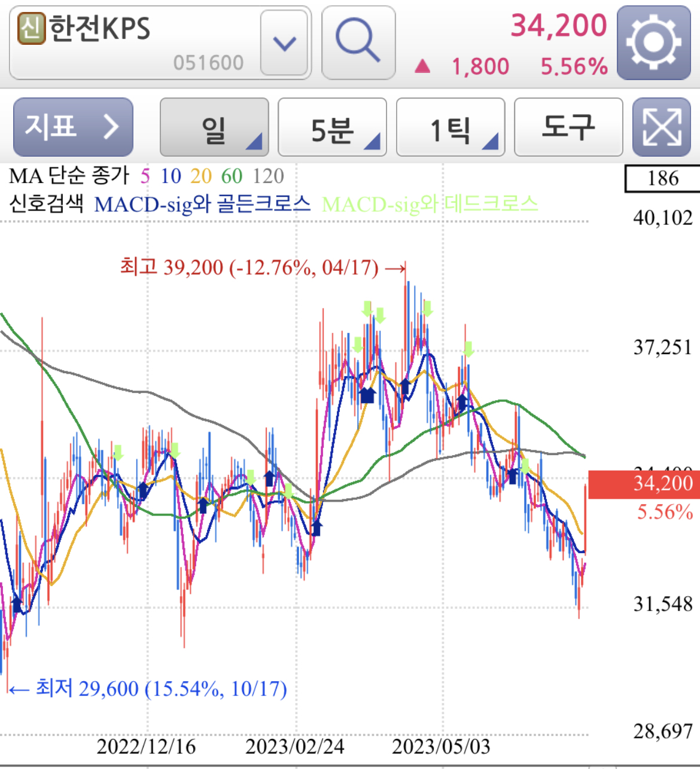This screenshot has width=700, height=769.
Task: Click the header 5.56% change rate
Action: point(574,66)
